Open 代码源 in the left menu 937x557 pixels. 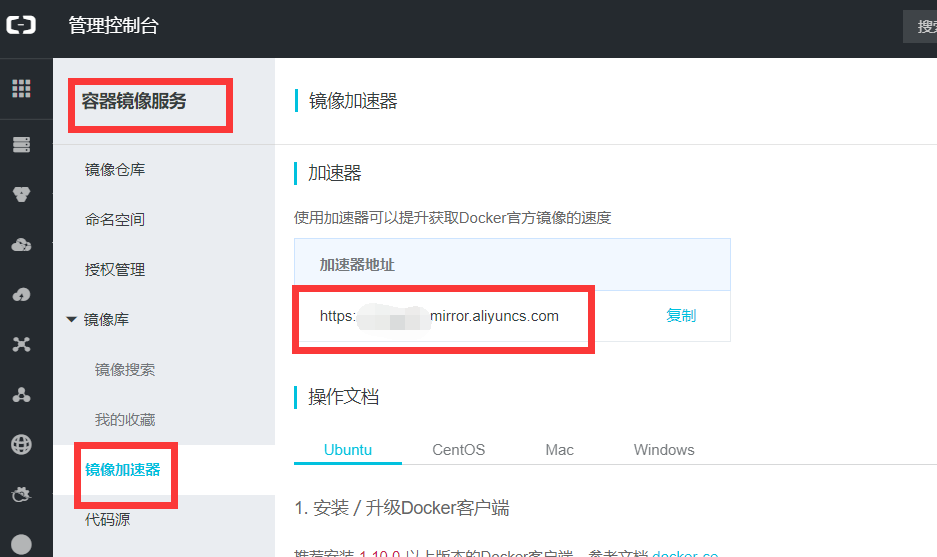coord(108,519)
